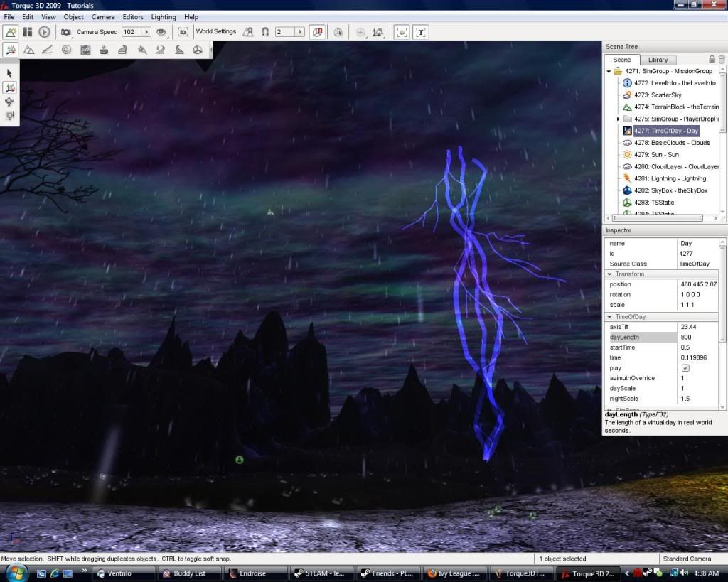This screenshot has width=728, height=582.
Task: Click the play game button in toolbar
Action: tap(44, 32)
